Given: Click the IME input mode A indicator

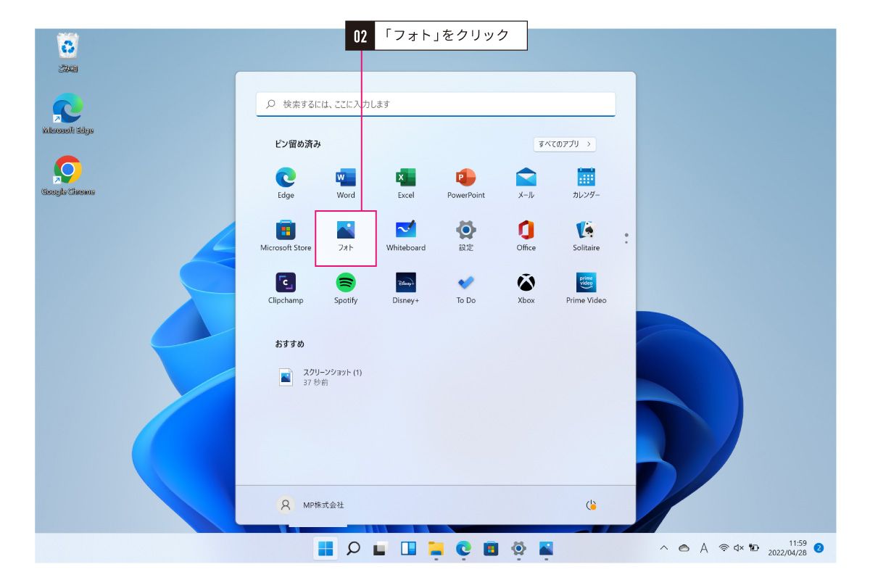Looking at the screenshot, I should coord(704,548).
